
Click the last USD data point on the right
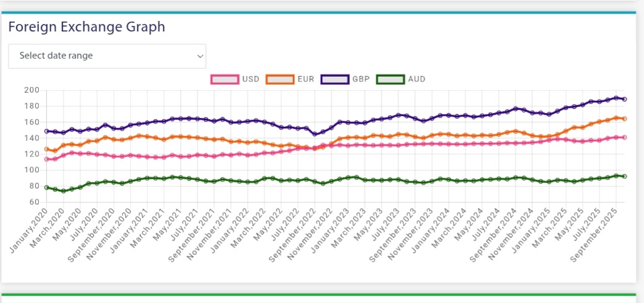pos(625,137)
